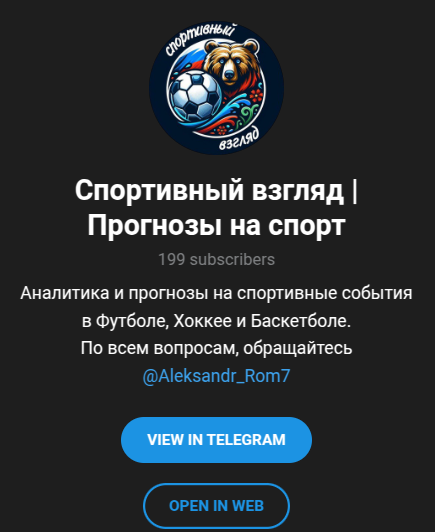
Task: Click the '199 subscribers' counter
Action: tap(216, 260)
